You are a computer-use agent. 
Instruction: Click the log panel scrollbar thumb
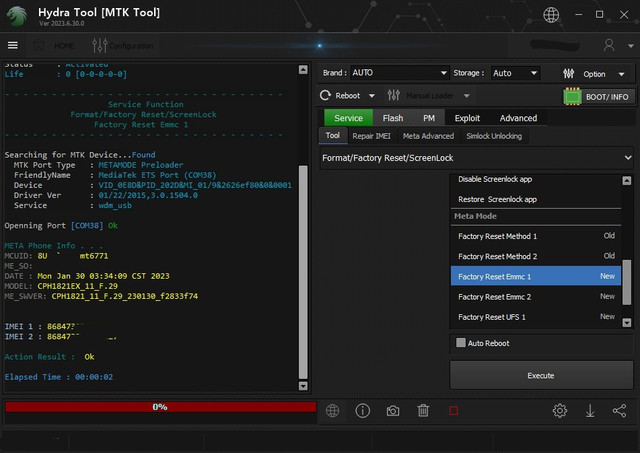pos(303,272)
